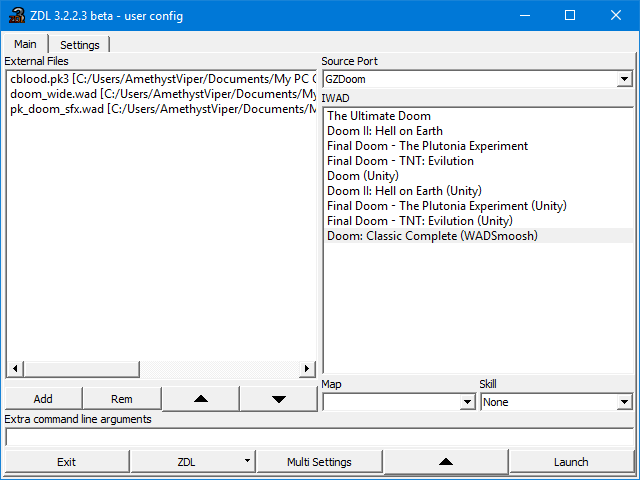The width and height of the screenshot is (640, 480).
Task: Select Doom II: Hell on Earth IWAD
Action: 478,131
